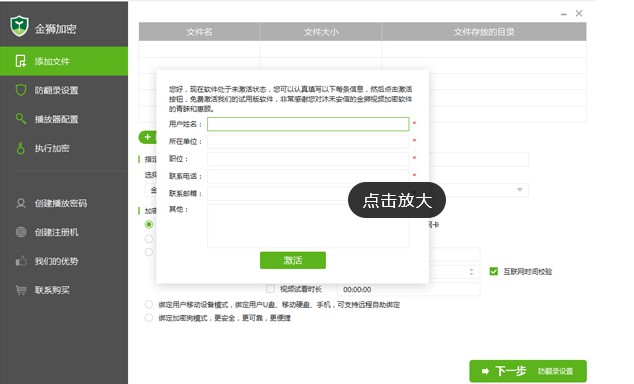634x384 pixels.
Task: Open the 添加文件 sidebar item
Action: 64,61
